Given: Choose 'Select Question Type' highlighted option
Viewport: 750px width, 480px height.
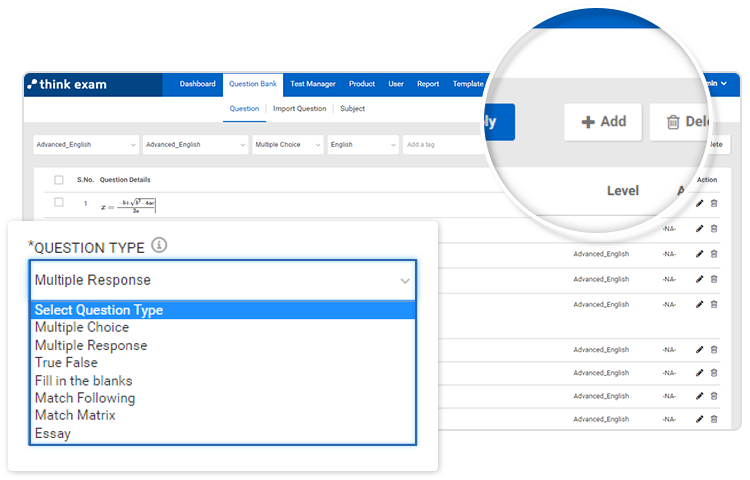Looking at the screenshot, I should pos(223,310).
